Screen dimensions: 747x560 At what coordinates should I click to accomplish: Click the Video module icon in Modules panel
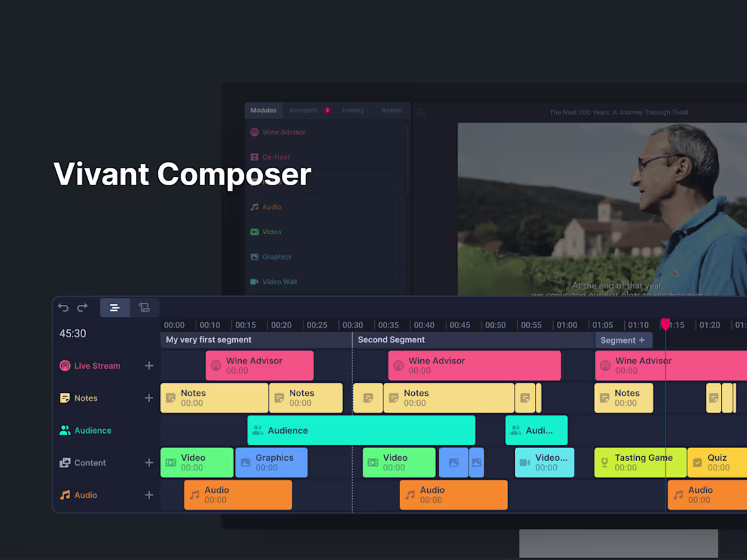254,231
